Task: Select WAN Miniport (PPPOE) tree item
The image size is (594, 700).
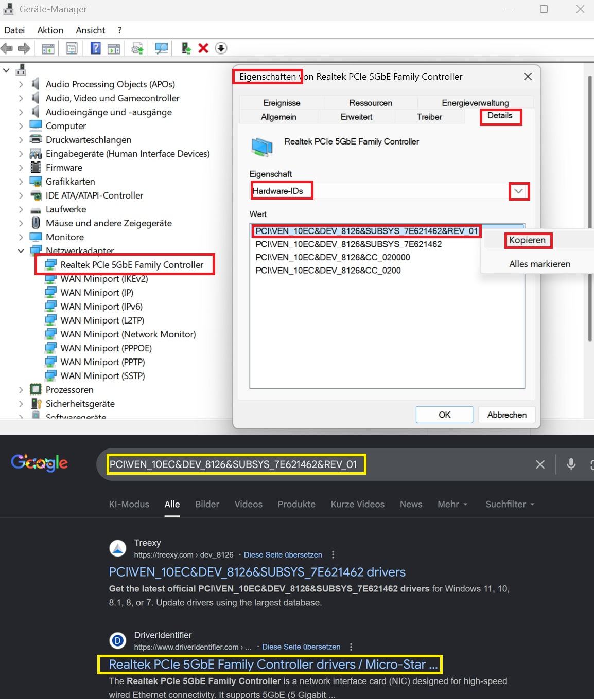Action: [x=106, y=348]
